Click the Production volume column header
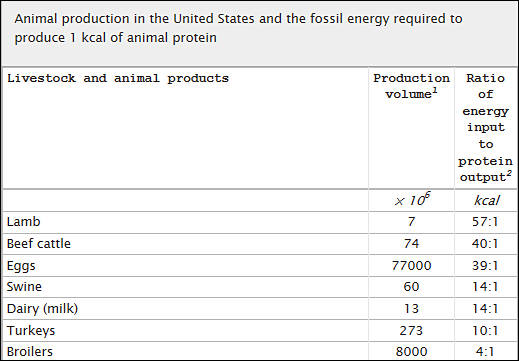 (x=411, y=86)
